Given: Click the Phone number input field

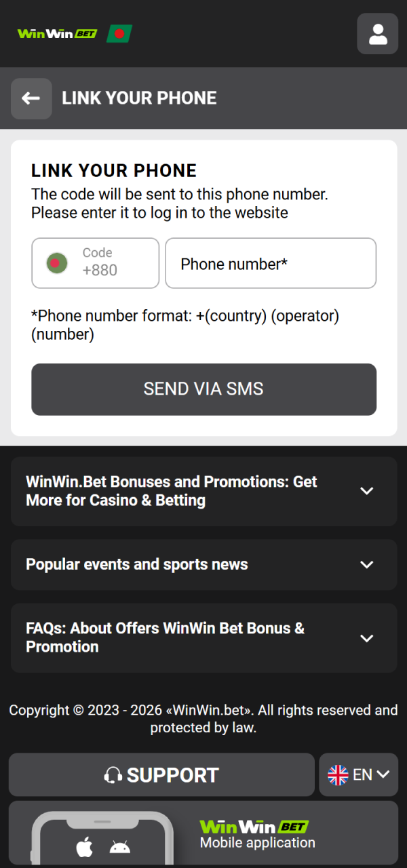Looking at the screenshot, I should [271, 263].
